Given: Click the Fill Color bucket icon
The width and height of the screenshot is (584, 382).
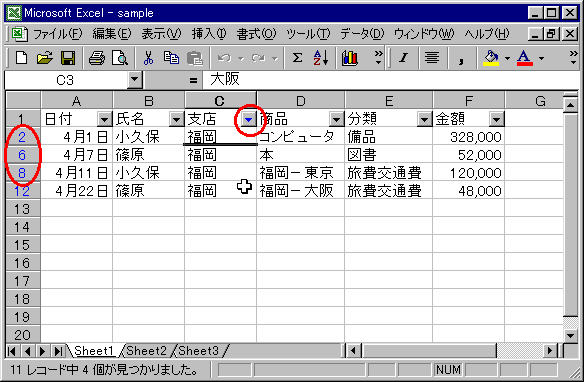Looking at the screenshot, I should point(491,58).
